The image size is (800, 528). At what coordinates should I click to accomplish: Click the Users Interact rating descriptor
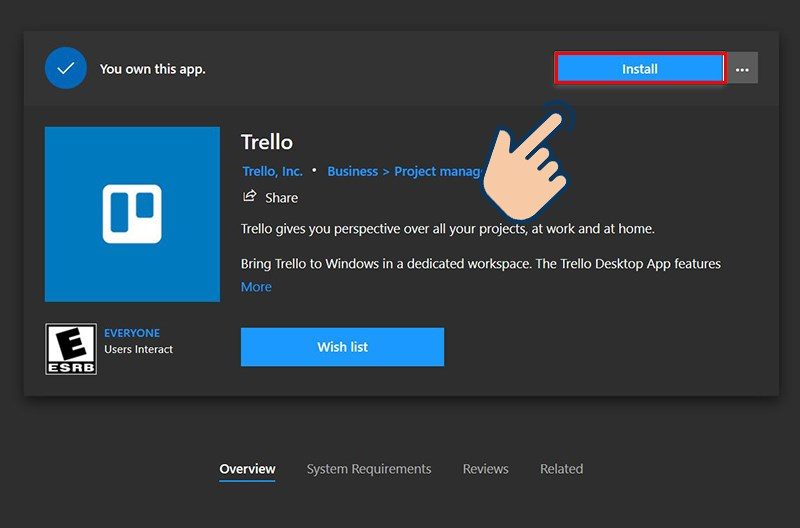(138, 350)
